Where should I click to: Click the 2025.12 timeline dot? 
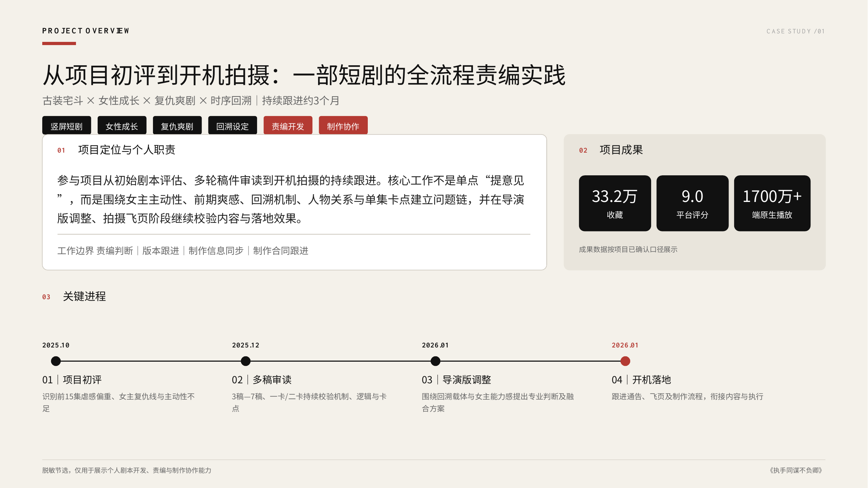click(x=246, y=361)
